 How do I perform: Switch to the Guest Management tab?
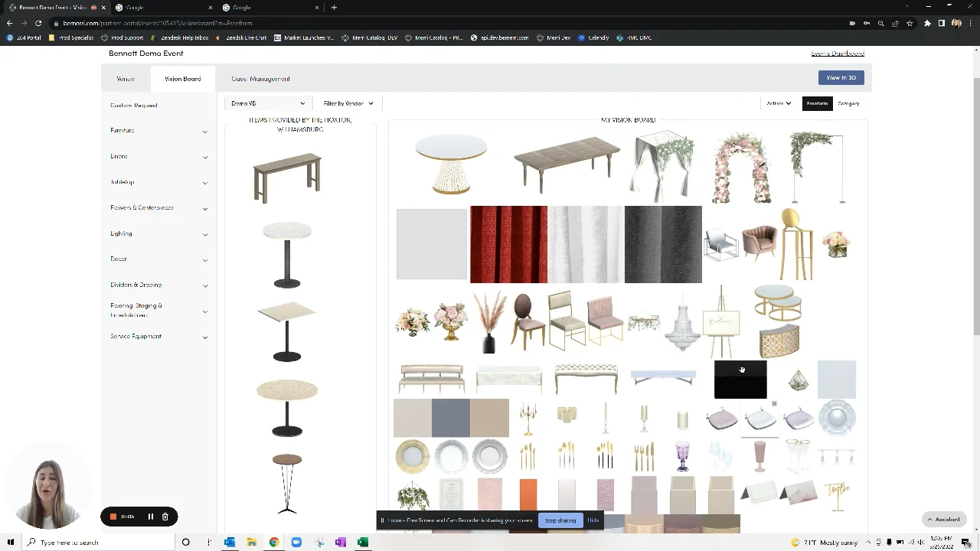click(x=260, y=79)
